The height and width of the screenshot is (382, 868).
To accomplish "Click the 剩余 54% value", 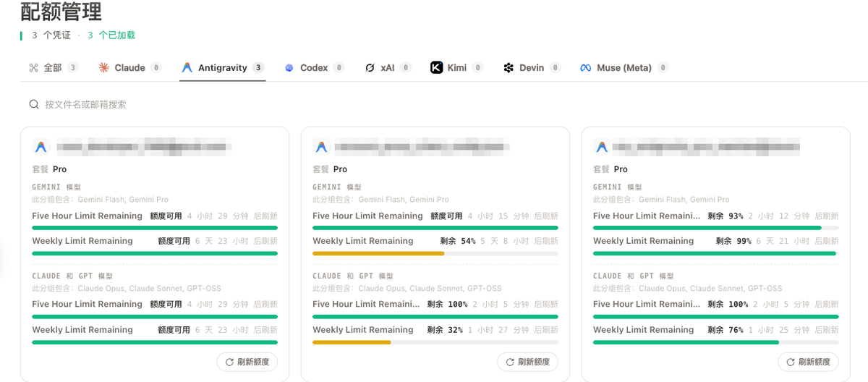I will tap(458, 241).
